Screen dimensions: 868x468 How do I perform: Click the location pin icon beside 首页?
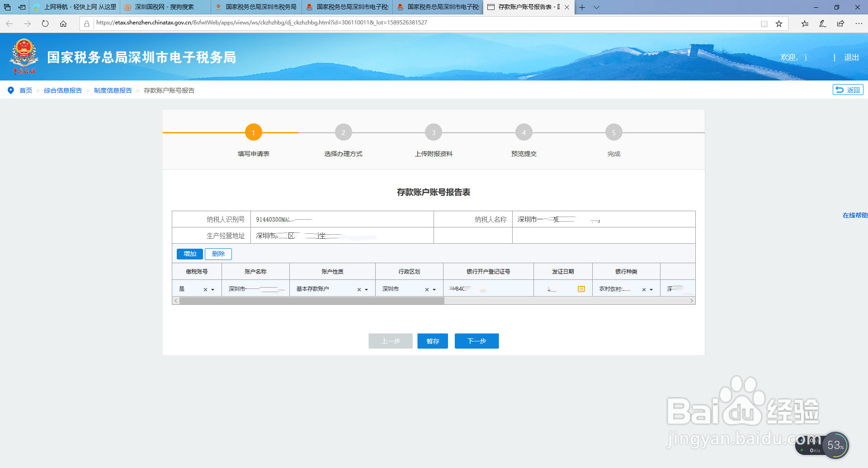click(11, 90)
